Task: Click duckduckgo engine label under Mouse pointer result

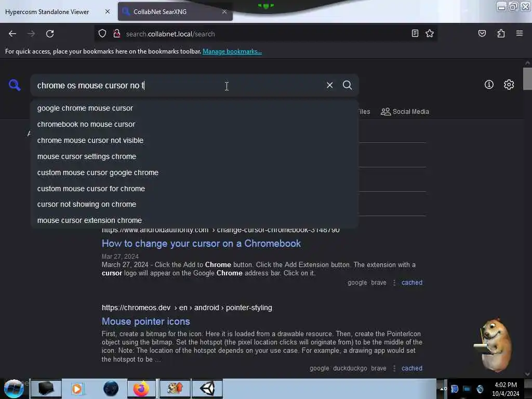Action: 350,368
